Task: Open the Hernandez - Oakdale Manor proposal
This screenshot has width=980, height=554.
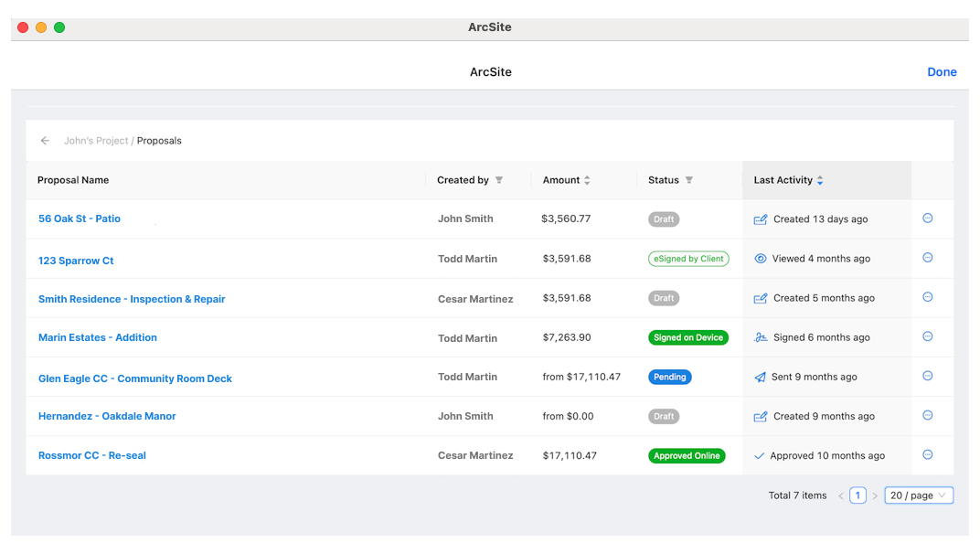Action: [x=107, y=416]
